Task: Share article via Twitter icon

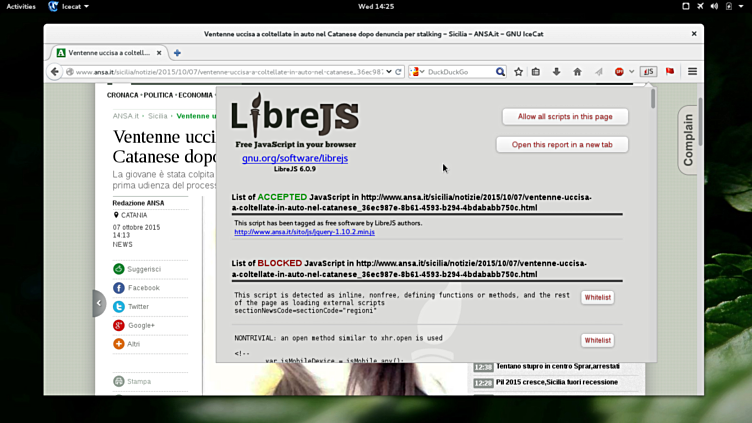Action: (x=119, y=307)
